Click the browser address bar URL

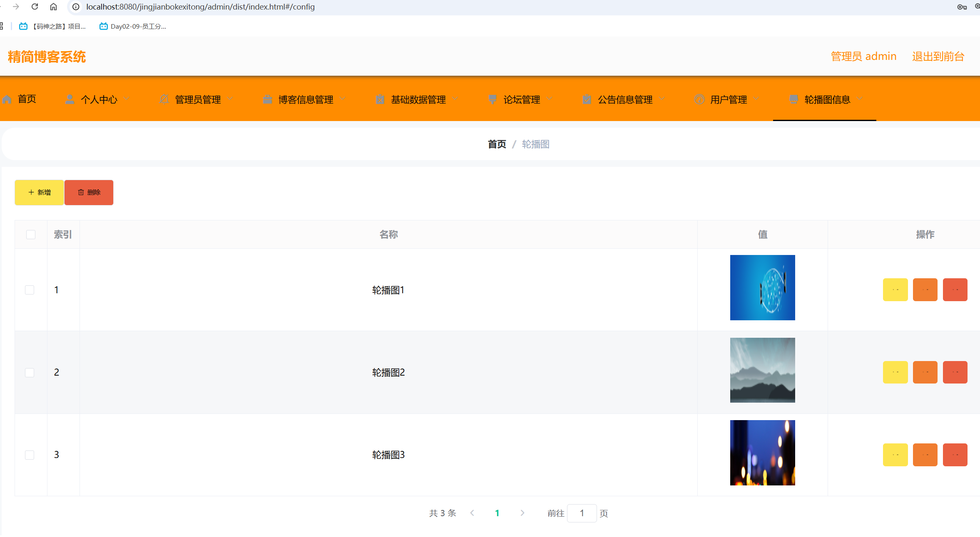click(200, 7)
